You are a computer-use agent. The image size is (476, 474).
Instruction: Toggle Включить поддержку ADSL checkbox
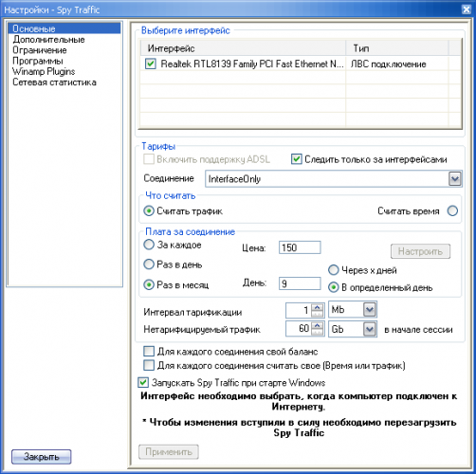149,159
